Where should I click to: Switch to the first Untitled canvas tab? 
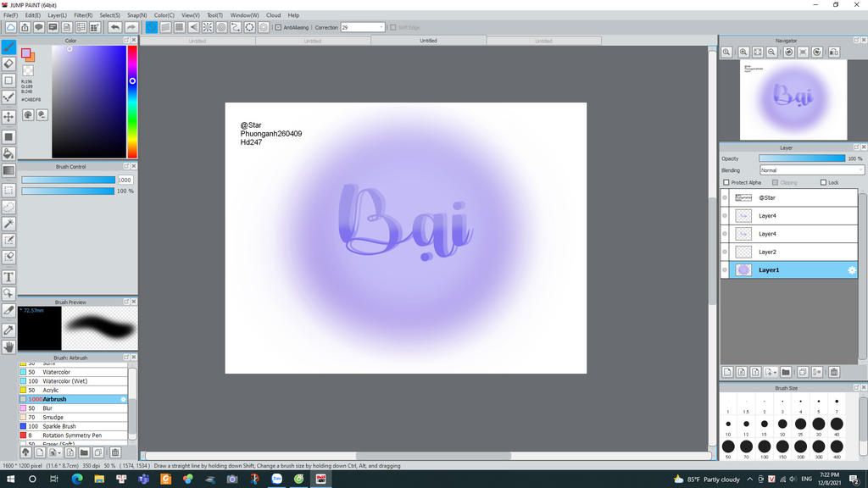click(x=197, y=41)
